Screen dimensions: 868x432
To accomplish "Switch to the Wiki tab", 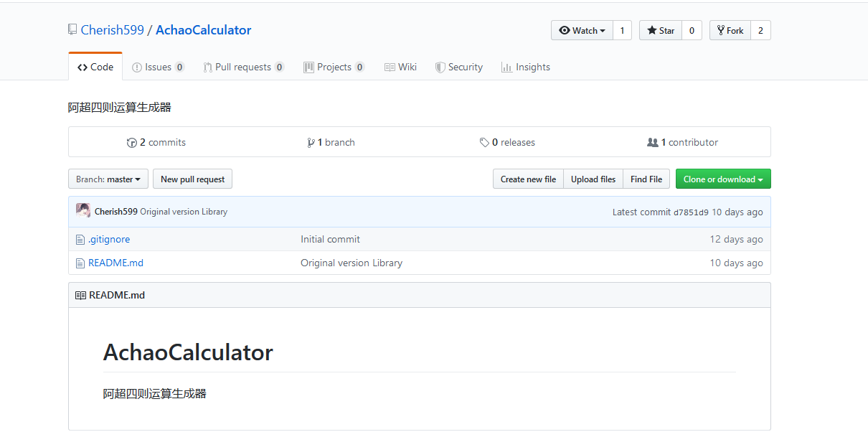I will click(400, 67).
